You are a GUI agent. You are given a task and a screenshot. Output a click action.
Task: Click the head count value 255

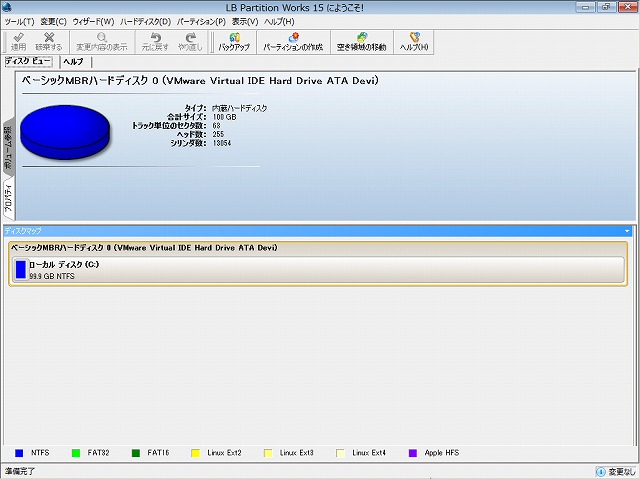point(218,134)
